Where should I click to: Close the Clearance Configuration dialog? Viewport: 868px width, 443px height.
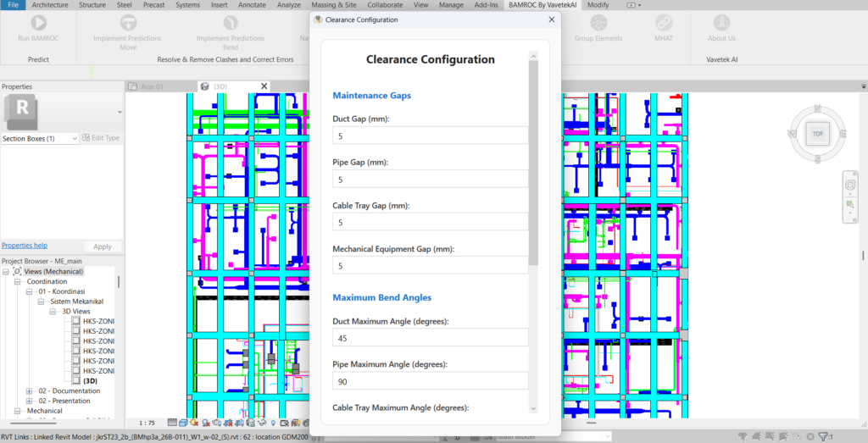coord(551,19)
